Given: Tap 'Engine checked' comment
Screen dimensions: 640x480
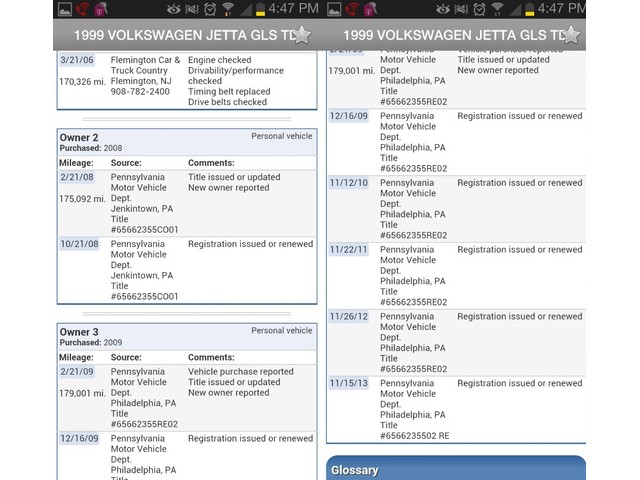Looking at the screenshot, I should pos(220,60).
